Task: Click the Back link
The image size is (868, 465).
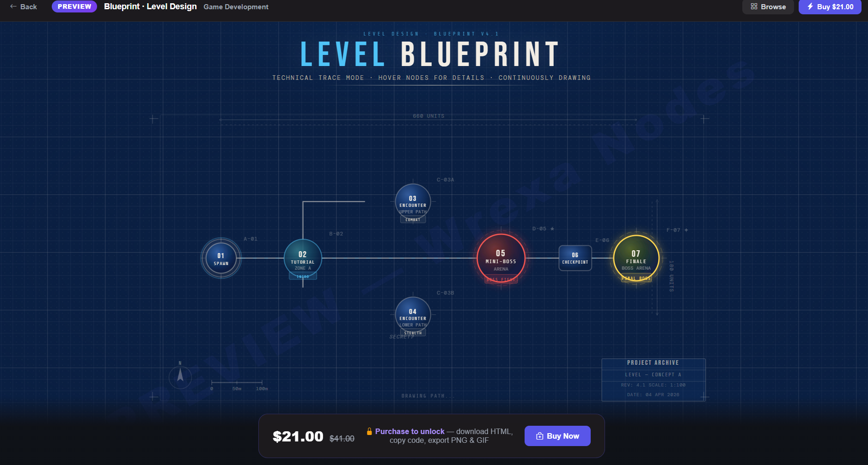Action: tap(23, 6)
